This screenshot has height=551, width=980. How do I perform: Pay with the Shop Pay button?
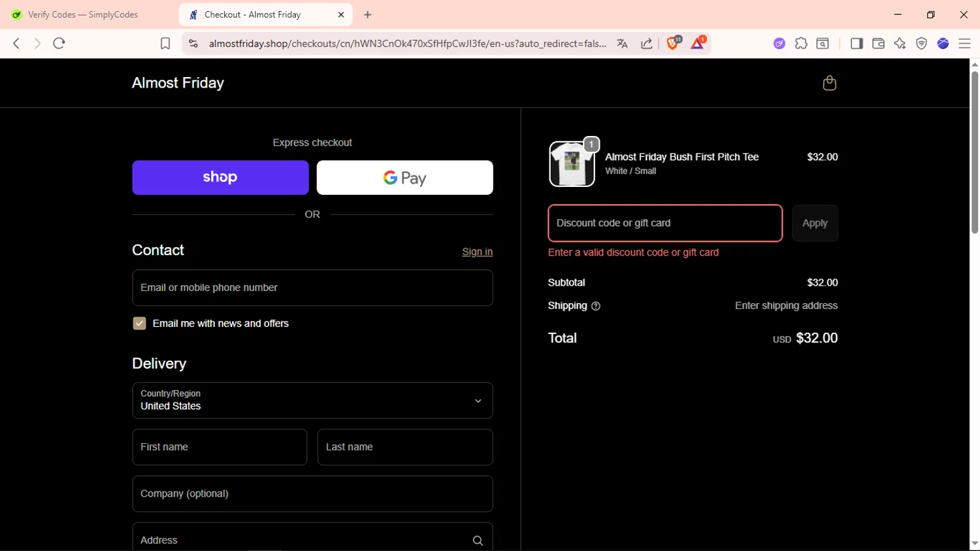pyautogui.click(x=220, y=178)
